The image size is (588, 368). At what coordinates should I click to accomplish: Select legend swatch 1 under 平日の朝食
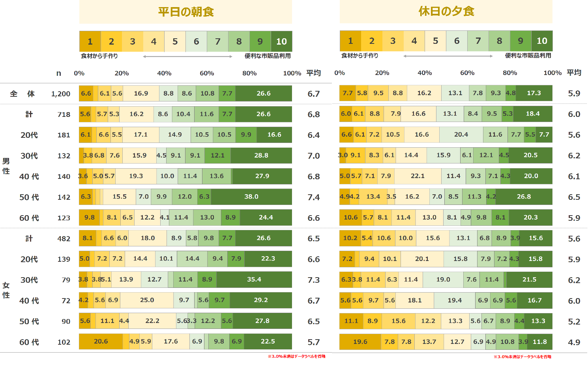point(90,41)
